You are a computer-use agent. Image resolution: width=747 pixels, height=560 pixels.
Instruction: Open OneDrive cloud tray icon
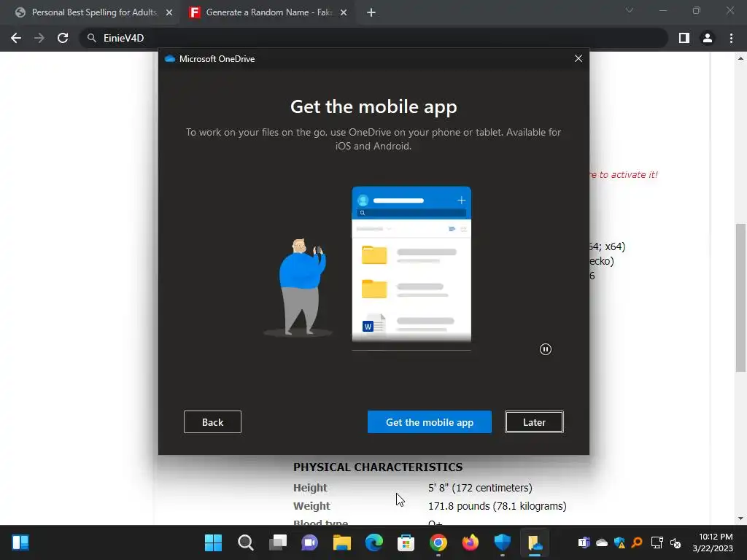[x=602, y=542]
